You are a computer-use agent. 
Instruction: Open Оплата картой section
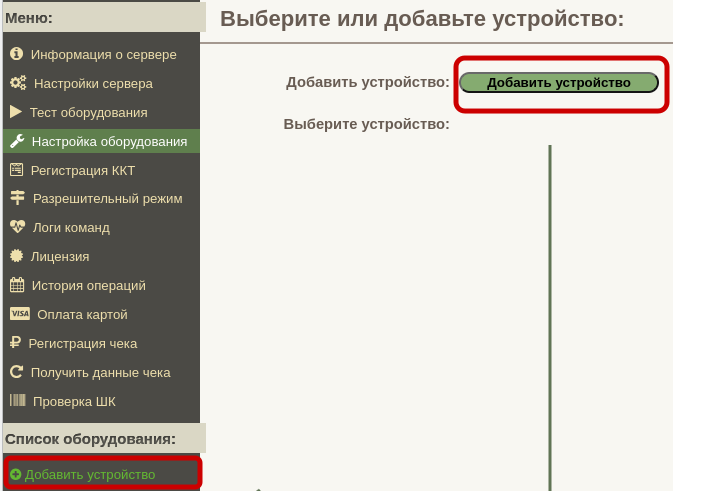(x=82, y=314)
